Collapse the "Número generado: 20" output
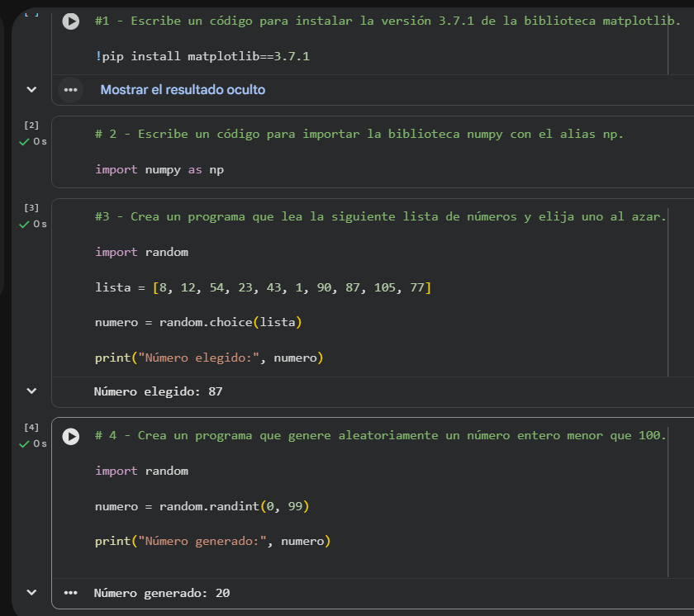Image resolution: width=694 pixels, height=616 pixels. point(31,592)
